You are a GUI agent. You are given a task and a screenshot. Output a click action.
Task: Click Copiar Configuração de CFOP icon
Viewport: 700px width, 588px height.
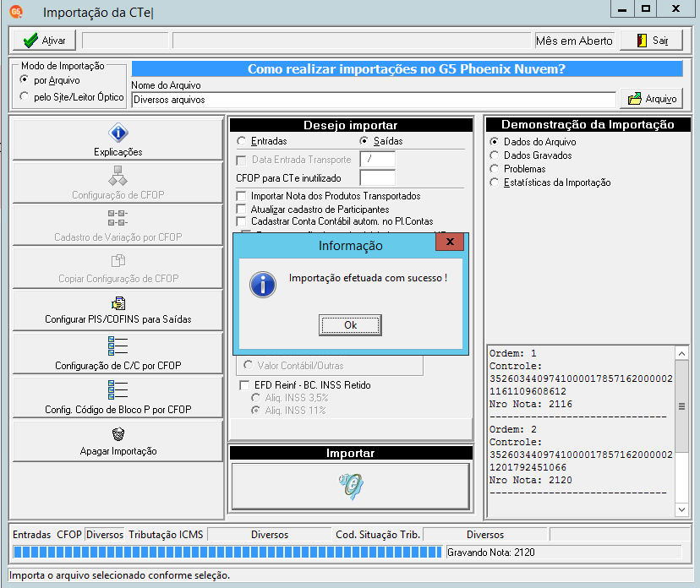point(118,260)
